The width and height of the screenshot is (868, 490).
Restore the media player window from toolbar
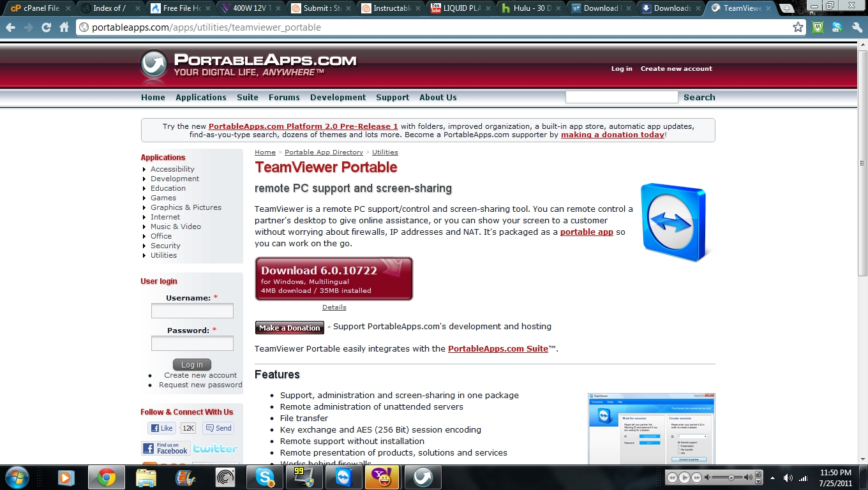(x=758, y=474)
